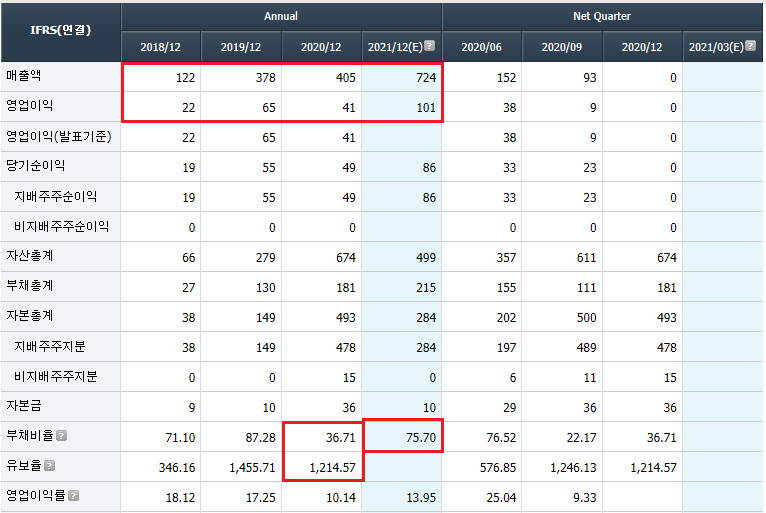
Task: Select the 499 total assets estimate cell
Action: coord(402,257)
